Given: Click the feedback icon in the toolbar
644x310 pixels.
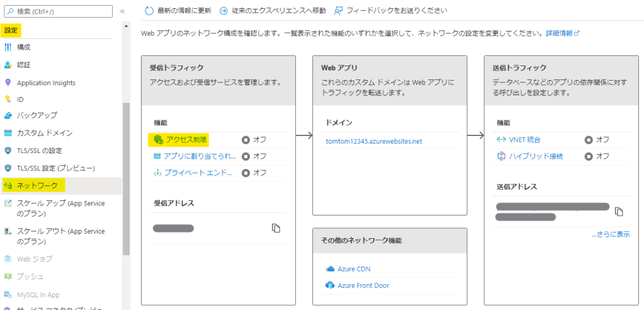Looking at the screenshot, I should [339, 11].
